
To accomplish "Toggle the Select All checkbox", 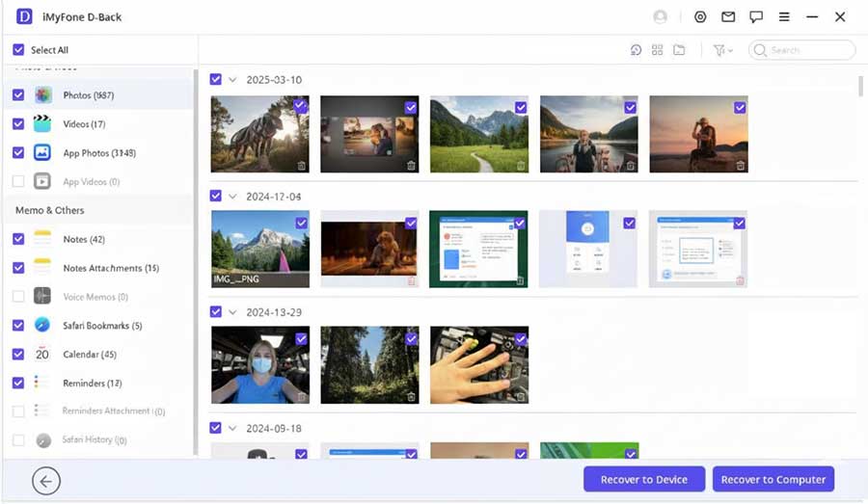I will click(x=18, y=50).
